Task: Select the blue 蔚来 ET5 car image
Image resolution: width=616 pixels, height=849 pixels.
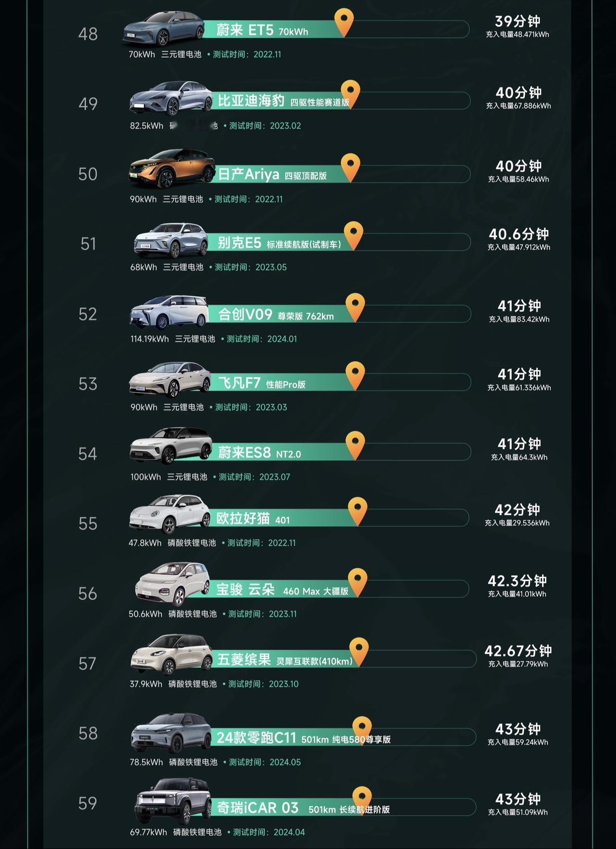Action: tap(163, 28)
